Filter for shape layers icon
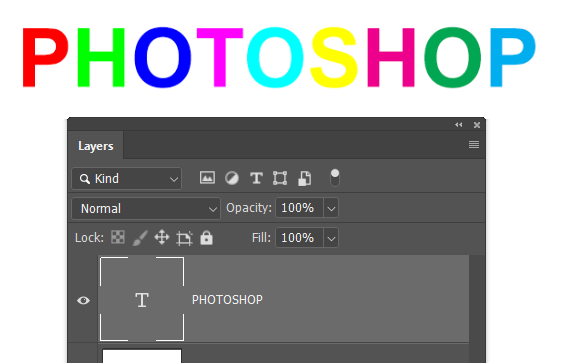The image size is (570, 363). tap(280, 178)
